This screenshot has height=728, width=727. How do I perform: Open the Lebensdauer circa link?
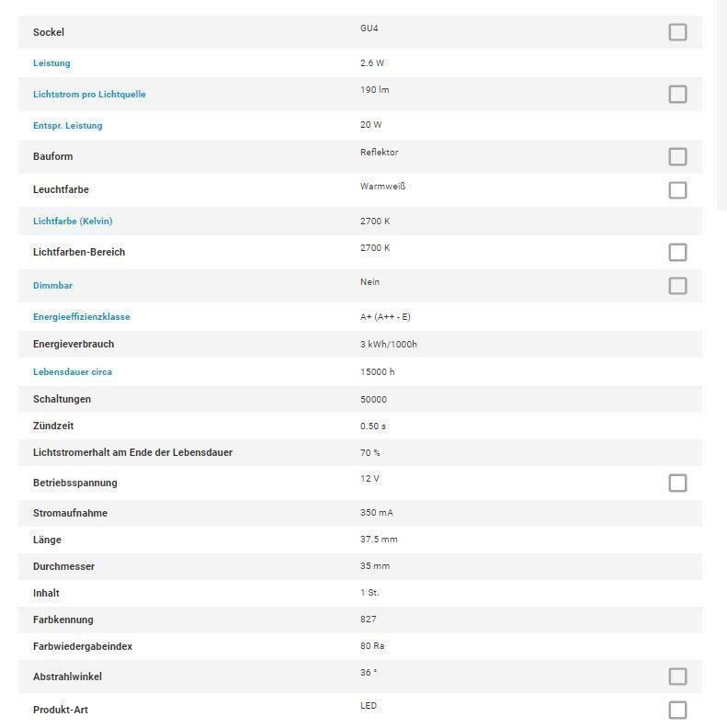pyautogui.click(x=73, y=372)
